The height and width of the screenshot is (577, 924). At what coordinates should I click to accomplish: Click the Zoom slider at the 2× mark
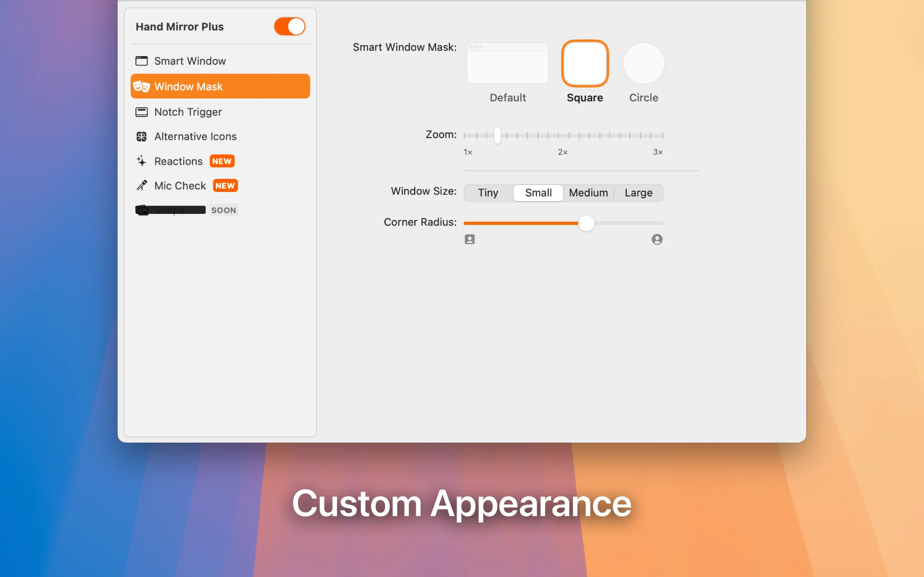pos(563,136)
